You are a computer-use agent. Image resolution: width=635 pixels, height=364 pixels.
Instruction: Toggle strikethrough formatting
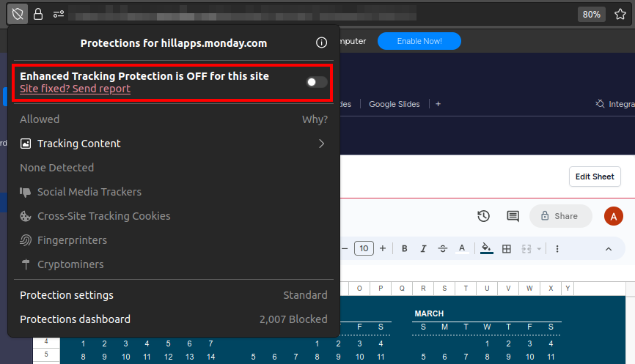pyautogui.click(x=443, y=249)
